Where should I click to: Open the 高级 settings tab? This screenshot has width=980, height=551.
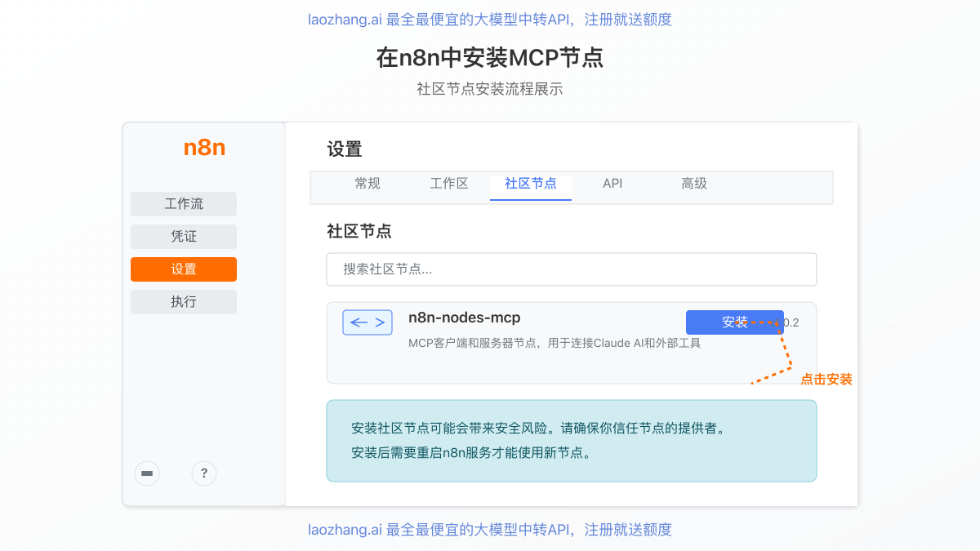pyautogui.click(x=694, y=184)
